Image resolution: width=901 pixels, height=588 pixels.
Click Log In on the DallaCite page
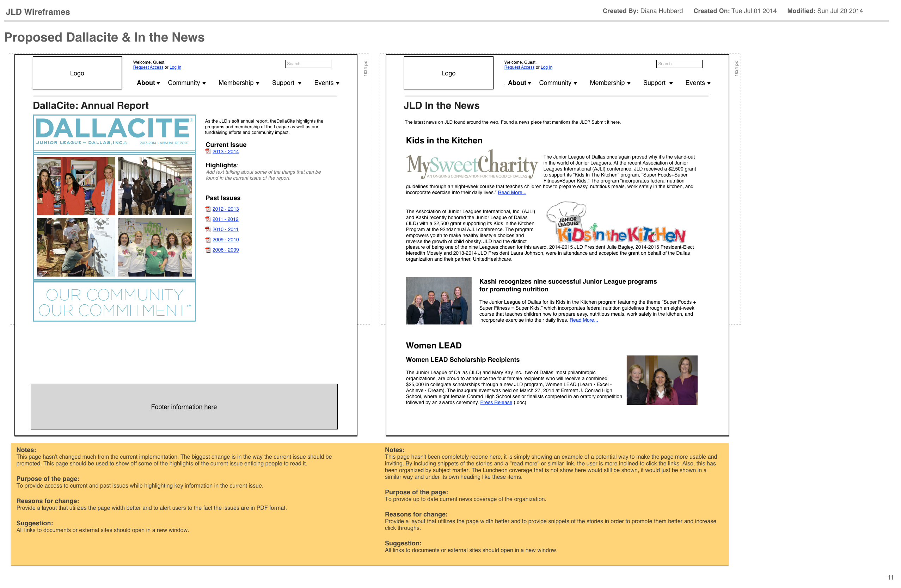pos(175,67)
